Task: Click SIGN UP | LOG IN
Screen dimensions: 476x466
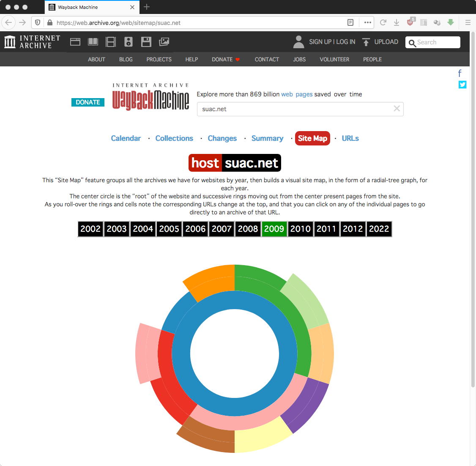Action: 332,42
